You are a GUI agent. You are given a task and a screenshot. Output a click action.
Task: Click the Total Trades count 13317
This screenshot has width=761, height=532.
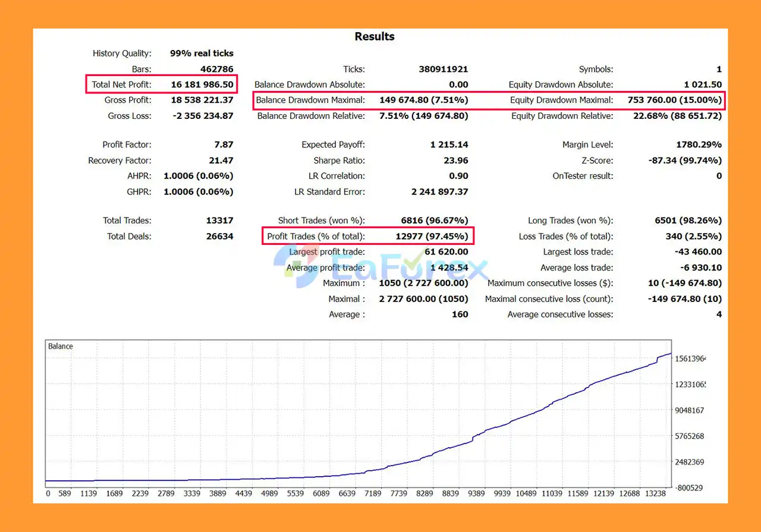219,221
